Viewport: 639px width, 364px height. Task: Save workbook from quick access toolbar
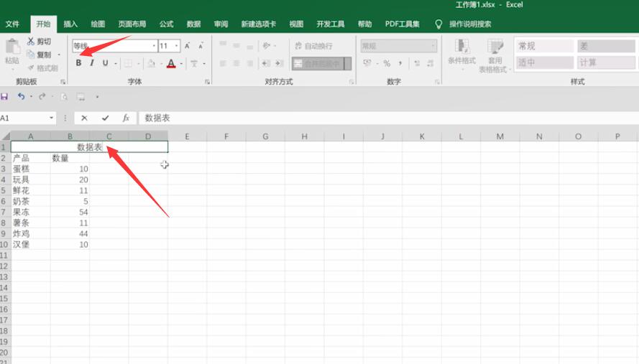tap(4, 96)
